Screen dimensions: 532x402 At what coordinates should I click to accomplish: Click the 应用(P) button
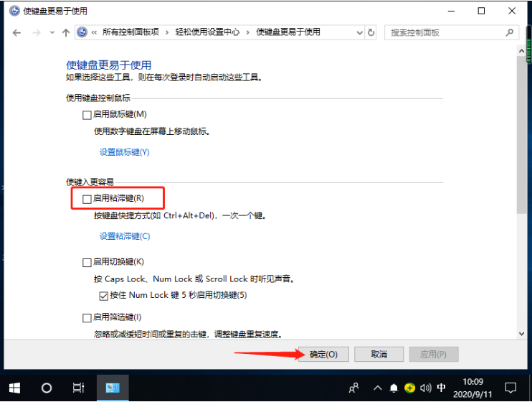pos(434,355)
